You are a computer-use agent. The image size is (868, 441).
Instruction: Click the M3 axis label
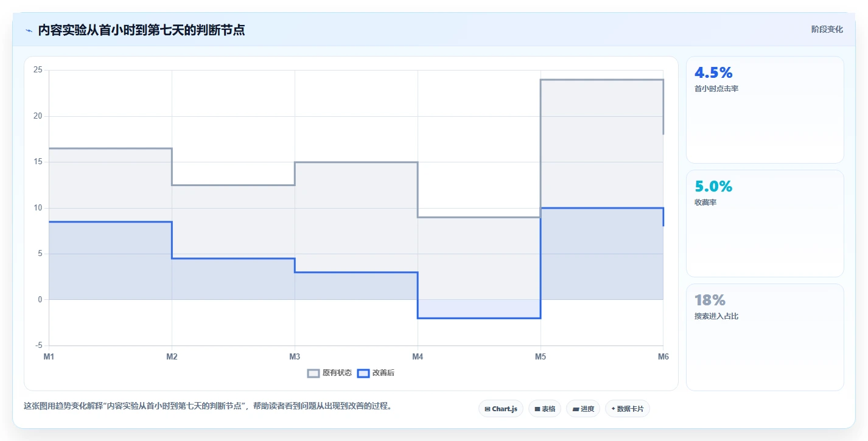(295, 357)
